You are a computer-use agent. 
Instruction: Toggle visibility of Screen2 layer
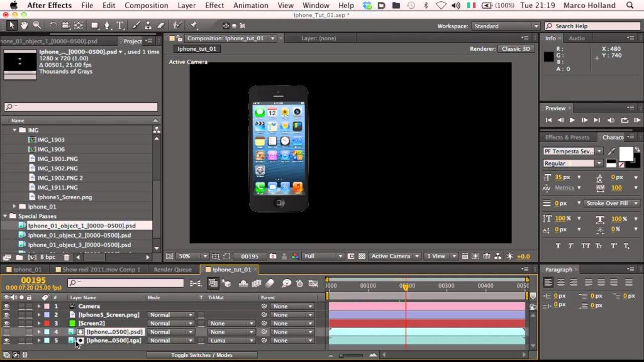tap(7, 323)
